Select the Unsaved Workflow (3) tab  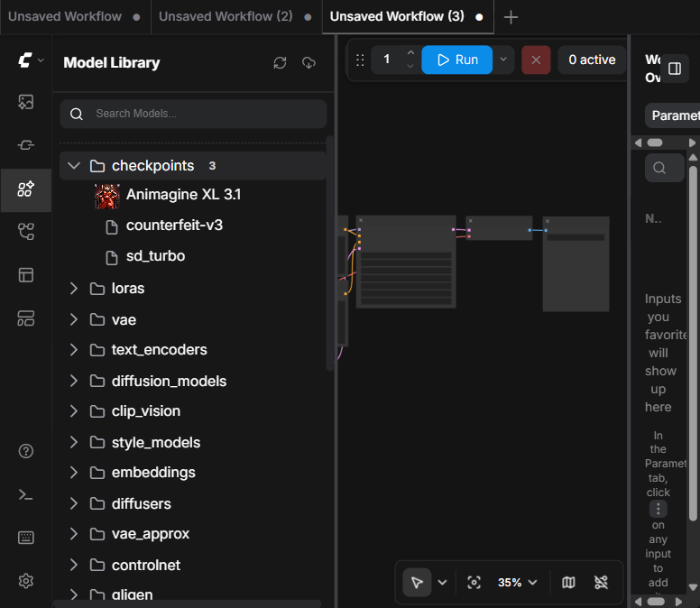[407, 17]
